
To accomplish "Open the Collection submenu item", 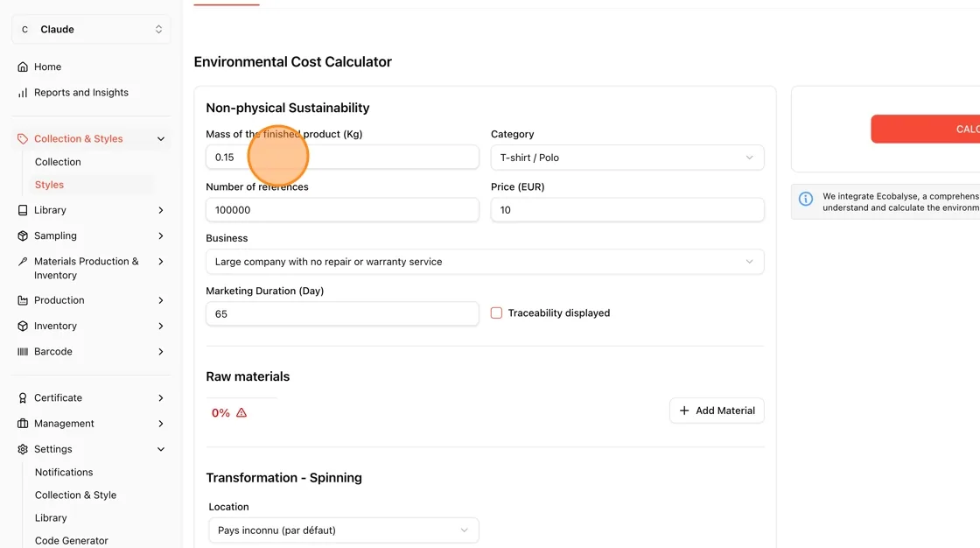I will (x=58, y=162).
